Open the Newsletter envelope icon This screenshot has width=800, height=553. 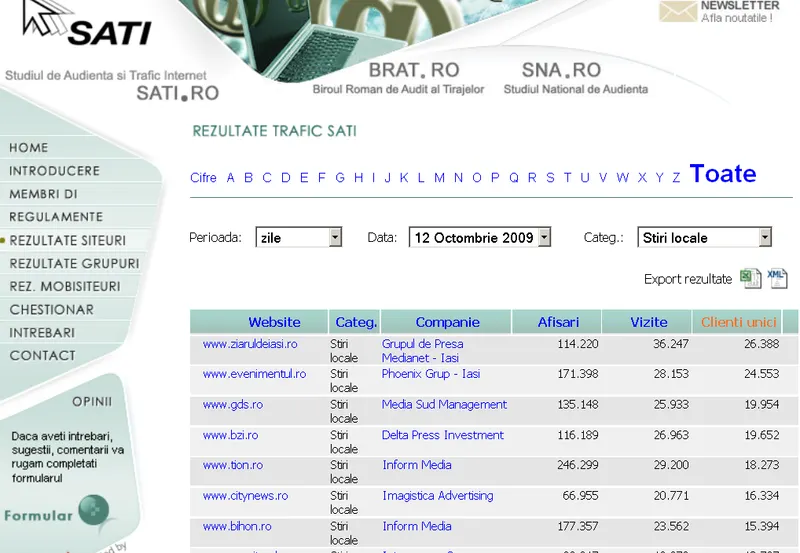(x=678, y=11)
